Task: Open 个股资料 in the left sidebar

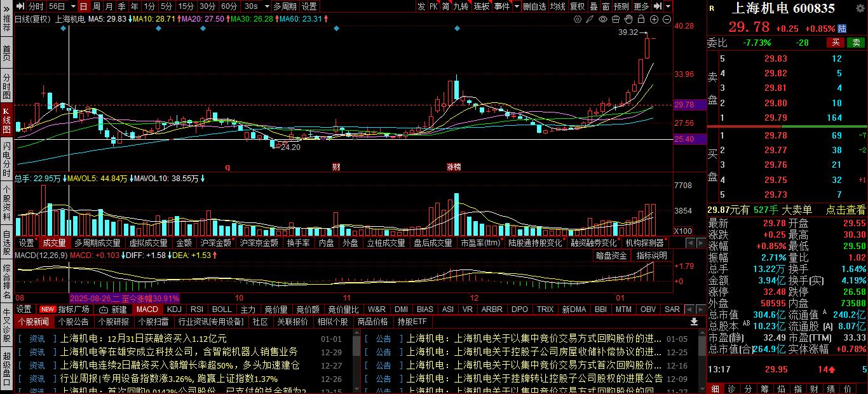Action: click(6, 202)
